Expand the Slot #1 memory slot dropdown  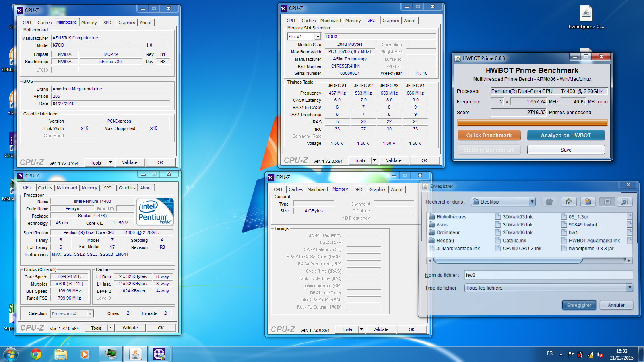point(317,37)
